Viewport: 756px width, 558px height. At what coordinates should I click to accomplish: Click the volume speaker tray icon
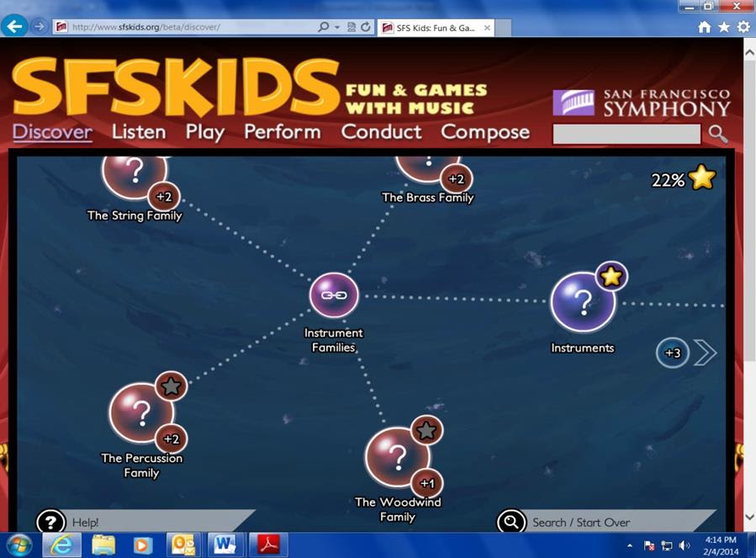click(x=685, y=545)
